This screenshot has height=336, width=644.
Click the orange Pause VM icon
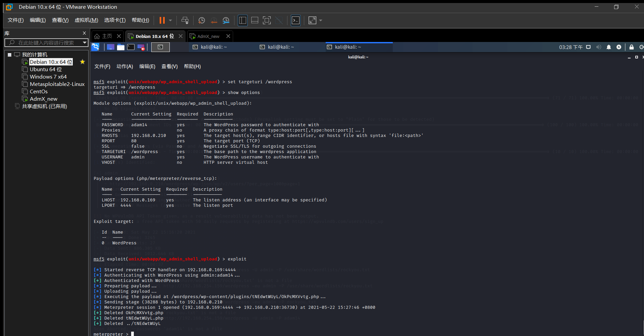[162, 20]
